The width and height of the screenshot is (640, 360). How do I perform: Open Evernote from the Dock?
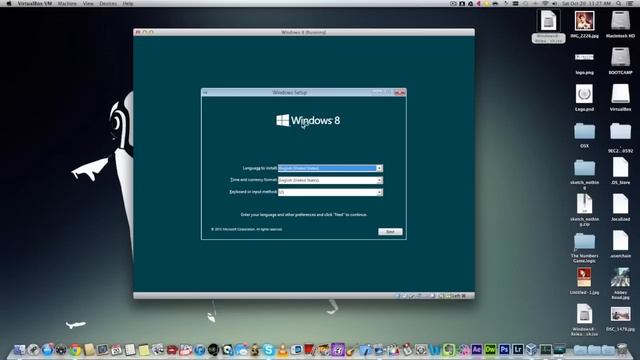point(449,349)
